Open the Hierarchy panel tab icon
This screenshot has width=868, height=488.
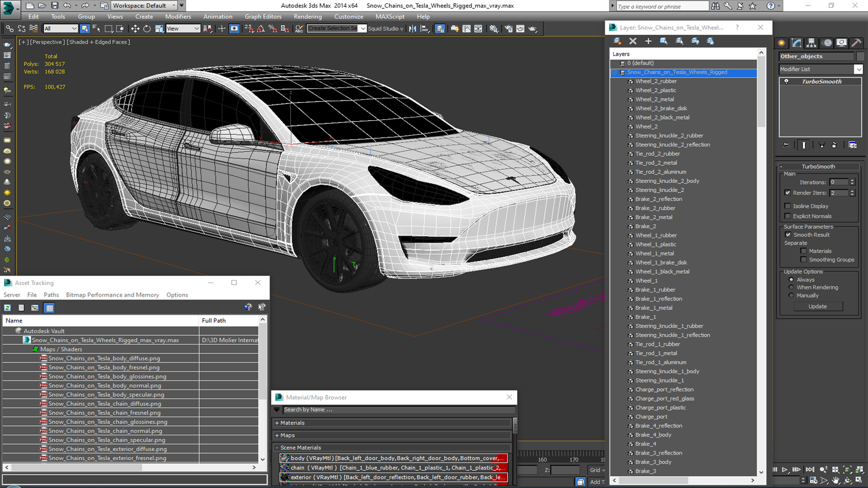click(811, 43)
